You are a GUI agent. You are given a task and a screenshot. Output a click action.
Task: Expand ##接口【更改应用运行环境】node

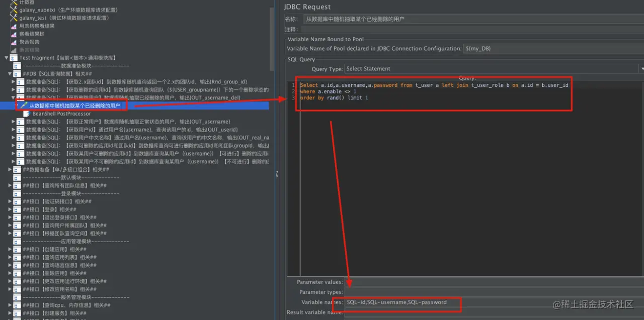click(x=10, y=281)
